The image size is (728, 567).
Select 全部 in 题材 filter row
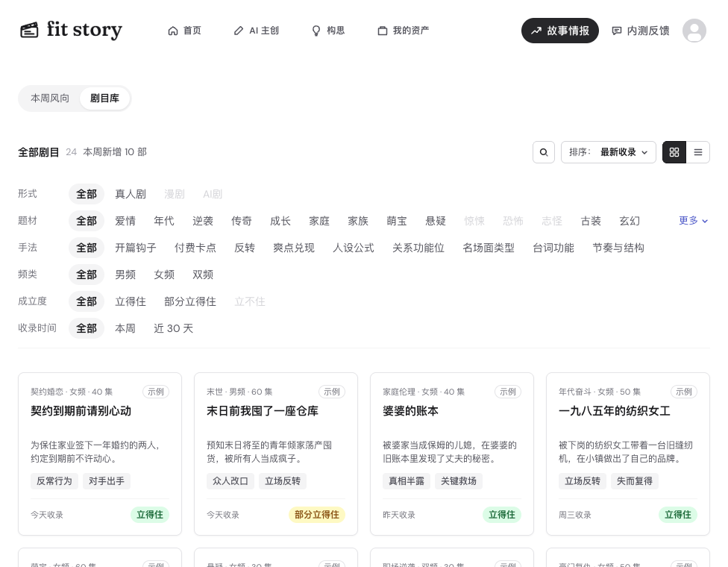coord(87,221)
